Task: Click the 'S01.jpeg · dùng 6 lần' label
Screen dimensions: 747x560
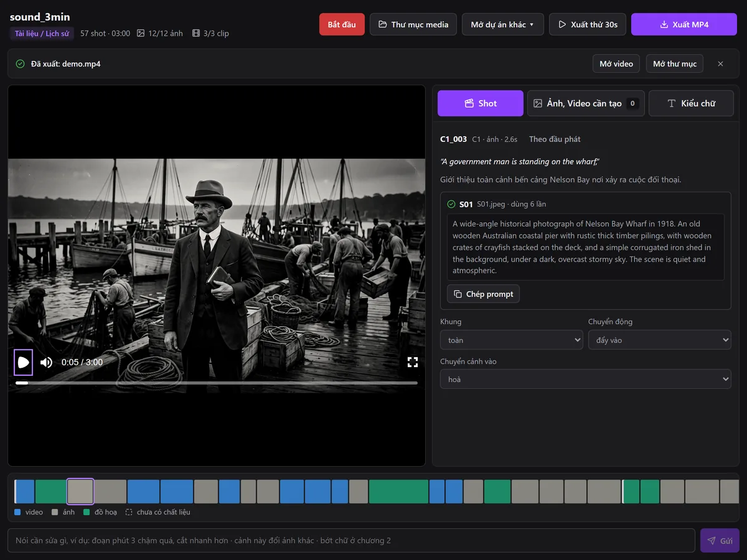Action: [511, 204]
